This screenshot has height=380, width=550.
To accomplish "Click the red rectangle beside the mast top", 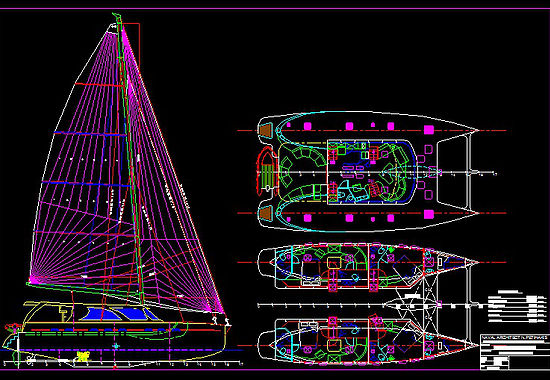I will (131, 46).
